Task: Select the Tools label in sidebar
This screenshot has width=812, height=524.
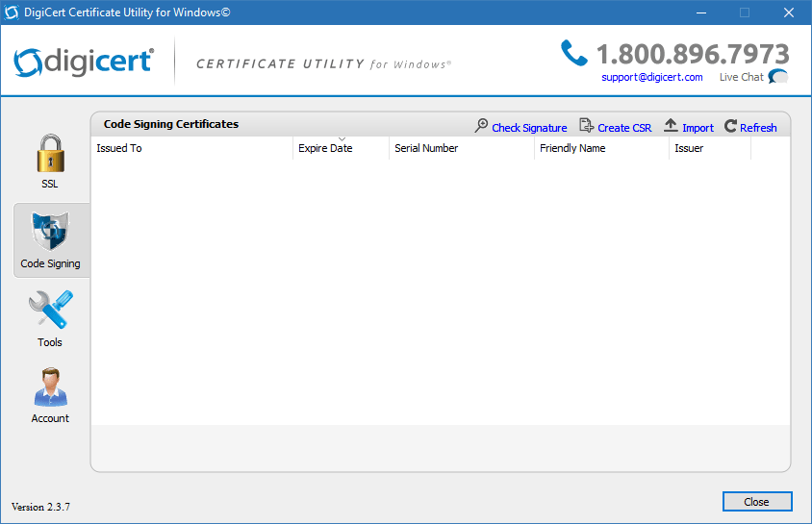Action: pos(50,342)
